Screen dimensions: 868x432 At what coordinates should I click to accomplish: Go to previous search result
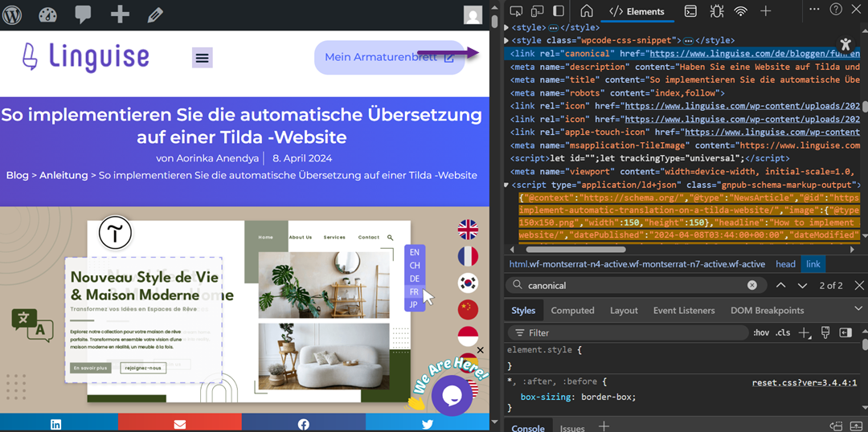click(781, 285)
